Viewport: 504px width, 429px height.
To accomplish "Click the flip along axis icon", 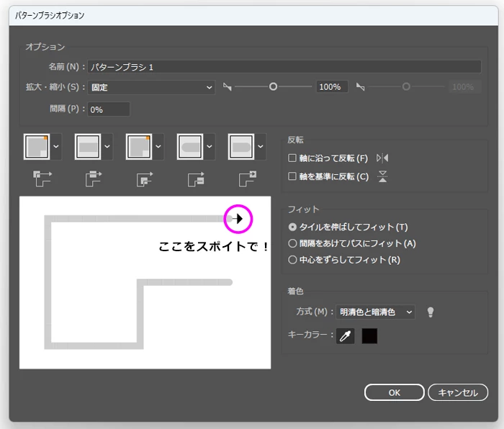I will pos(382,158).
